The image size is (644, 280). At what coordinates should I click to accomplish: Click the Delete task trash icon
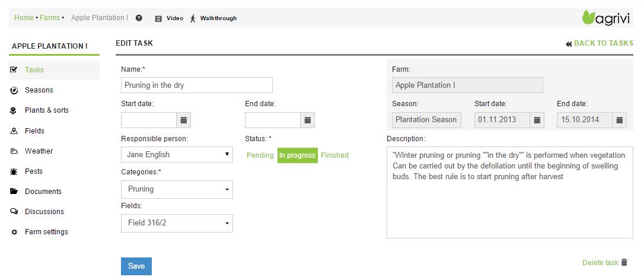point(624,262)
